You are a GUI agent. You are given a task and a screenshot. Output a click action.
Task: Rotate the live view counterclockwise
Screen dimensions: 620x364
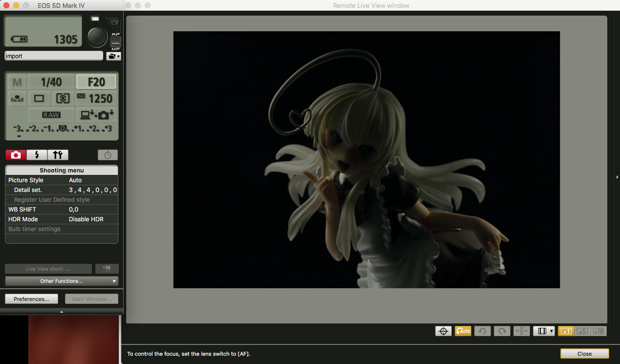(483, 331)
